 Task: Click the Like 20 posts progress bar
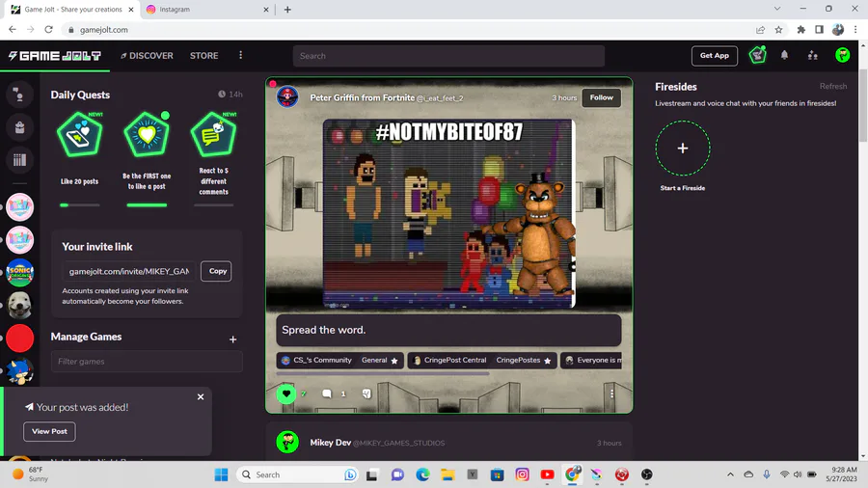tap(80, 205)
